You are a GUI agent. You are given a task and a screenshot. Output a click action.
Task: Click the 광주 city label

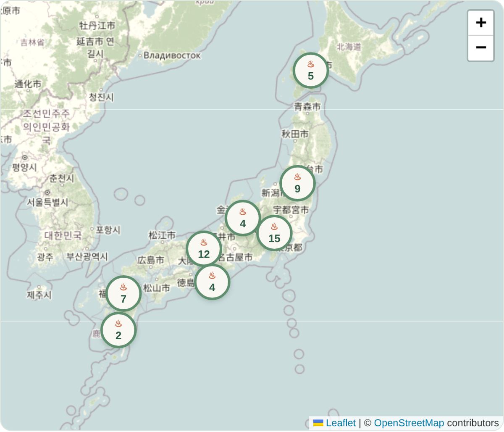[x=45, y=257]
